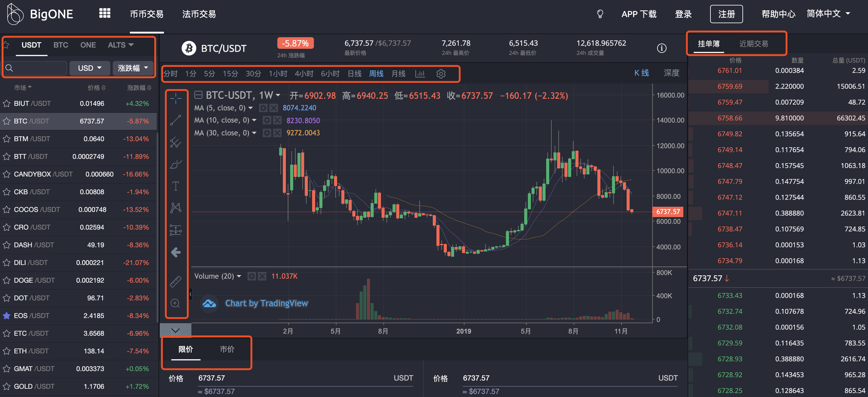The image size is (868, 397).
Task: Unfavorite the EOS/USDT pair
Action: click(x=6, y=316)
